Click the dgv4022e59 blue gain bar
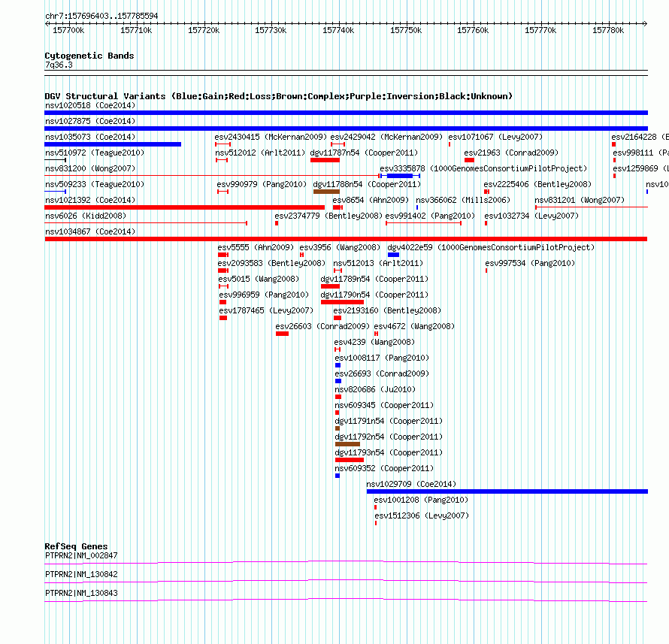This screenshot has width=669, height=644. pyautogui.click(x=393, y=255)
